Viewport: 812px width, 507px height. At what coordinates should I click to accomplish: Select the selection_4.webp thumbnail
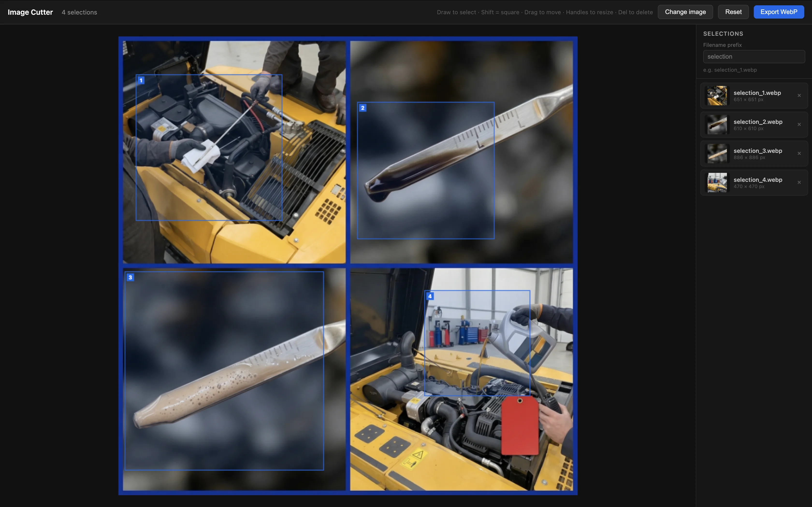click(x=717, y=183)
